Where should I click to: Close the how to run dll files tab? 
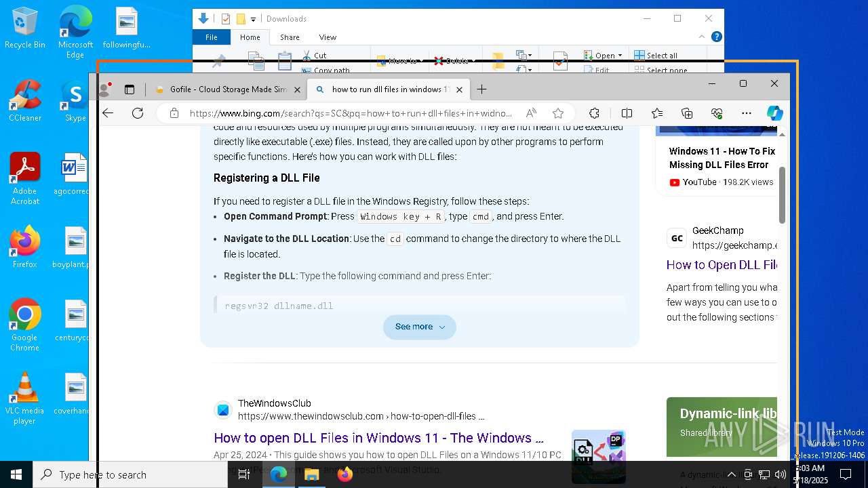pos(459,89)
